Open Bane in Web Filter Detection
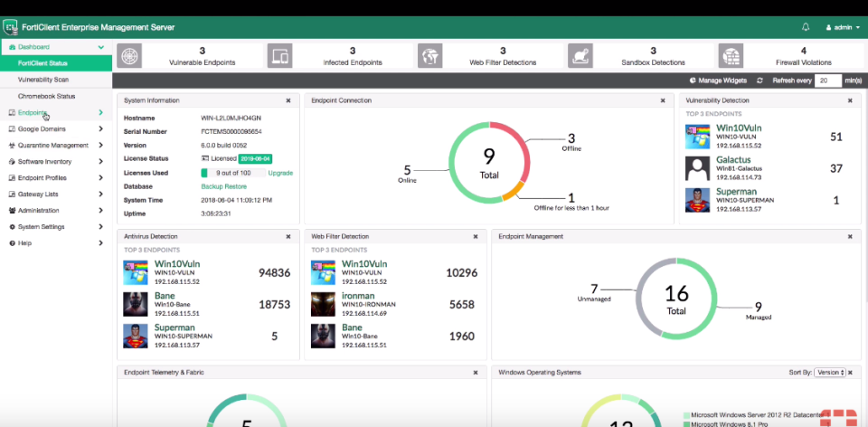Image resolution: width=868 pixels, height=427 pixels. [x=352, y=327]
